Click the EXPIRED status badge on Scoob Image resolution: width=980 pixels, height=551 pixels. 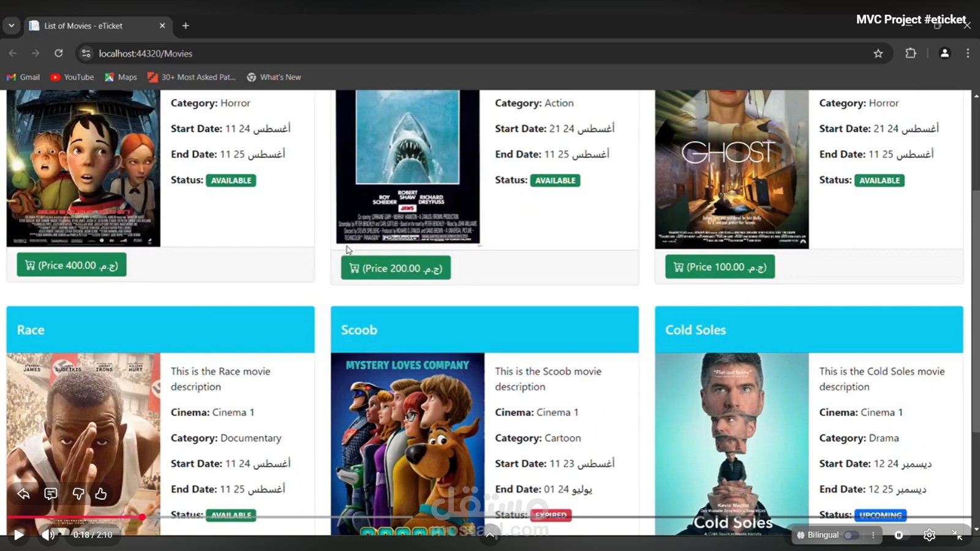(x=551, y=515)
